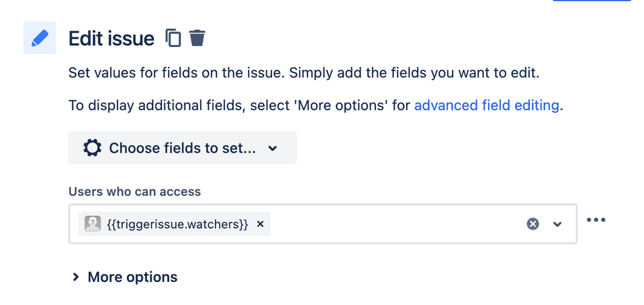Image resolution: width=644 pixels, height=305 pixels.
Task: Select the {{triggerissue.watchers}} chip text
Action: click(177, 224)
